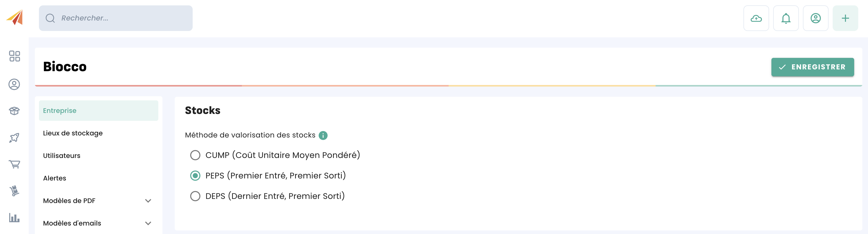Click the cloud upload icon
Image resolution: width=868 pixels, height=234 pixels.
pos(756,18)
